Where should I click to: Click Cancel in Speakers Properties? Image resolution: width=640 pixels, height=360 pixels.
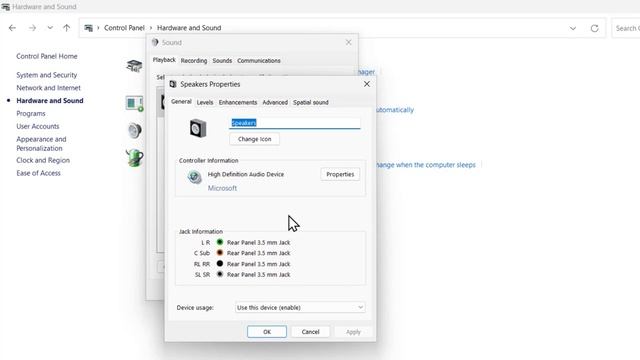310,332
